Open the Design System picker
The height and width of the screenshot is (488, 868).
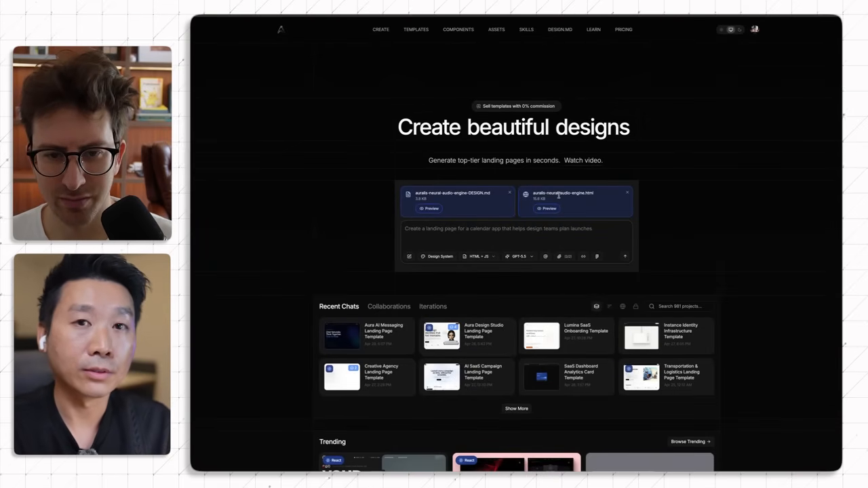tap(437, 256)
